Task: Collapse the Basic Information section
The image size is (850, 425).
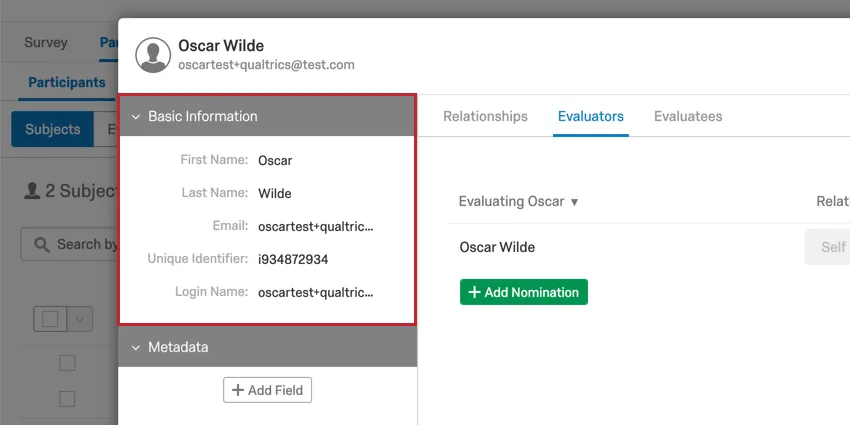Action: point(136,117)
